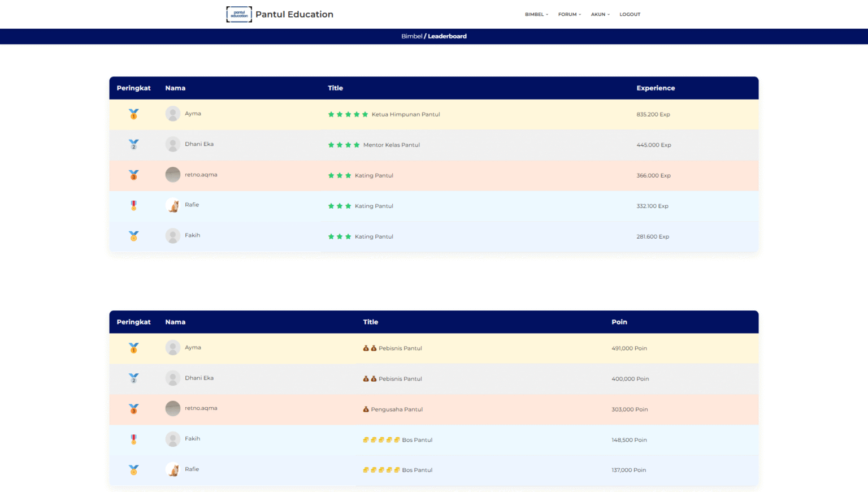Expand the BIMBEL dropdown menu
The width and height of the screenshot is (868, 492).
click(536, 15)
